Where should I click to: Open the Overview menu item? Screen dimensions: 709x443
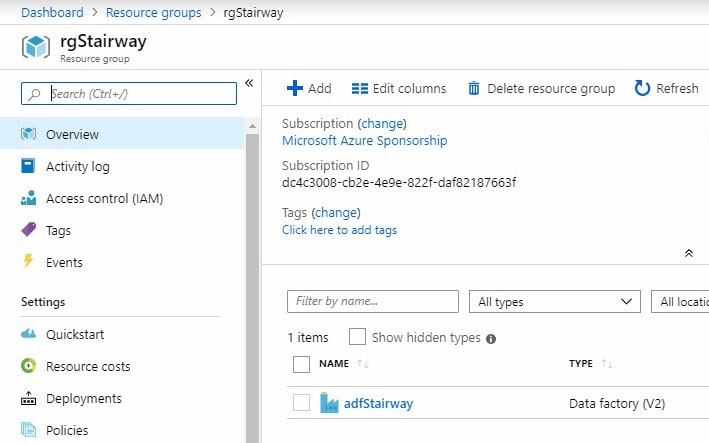122,134
